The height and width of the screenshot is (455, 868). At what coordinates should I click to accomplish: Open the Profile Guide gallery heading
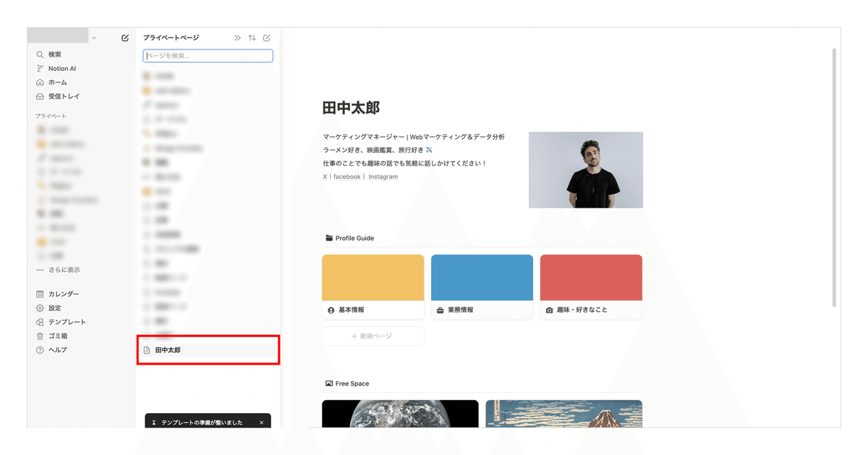tap(350, 238)
